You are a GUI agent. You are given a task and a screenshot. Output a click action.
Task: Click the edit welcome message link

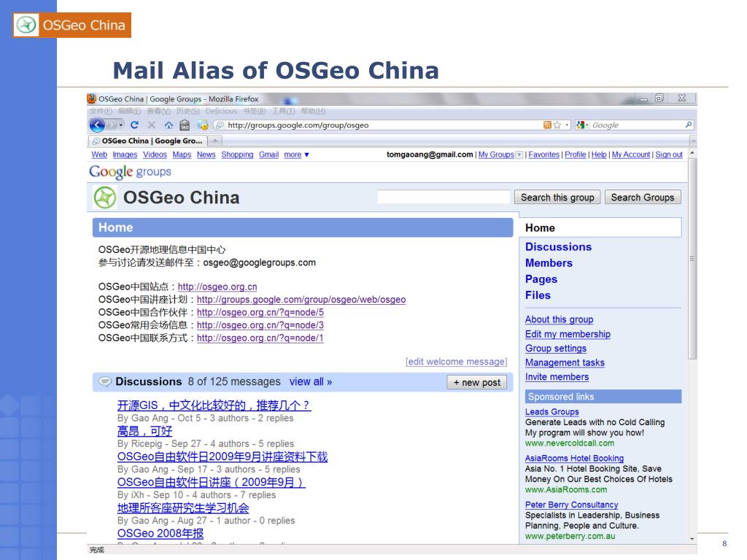(x=457, y=362)
